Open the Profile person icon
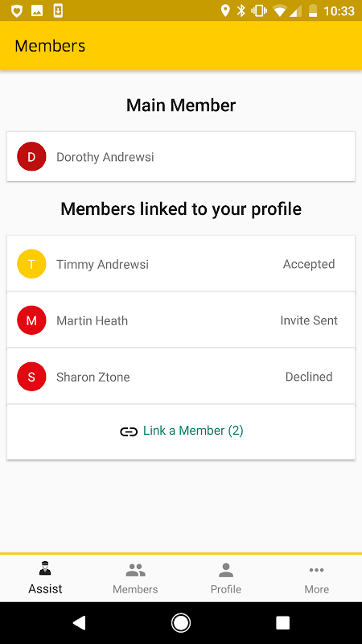This screenshot has height=644, width=362. click(226, 570)
